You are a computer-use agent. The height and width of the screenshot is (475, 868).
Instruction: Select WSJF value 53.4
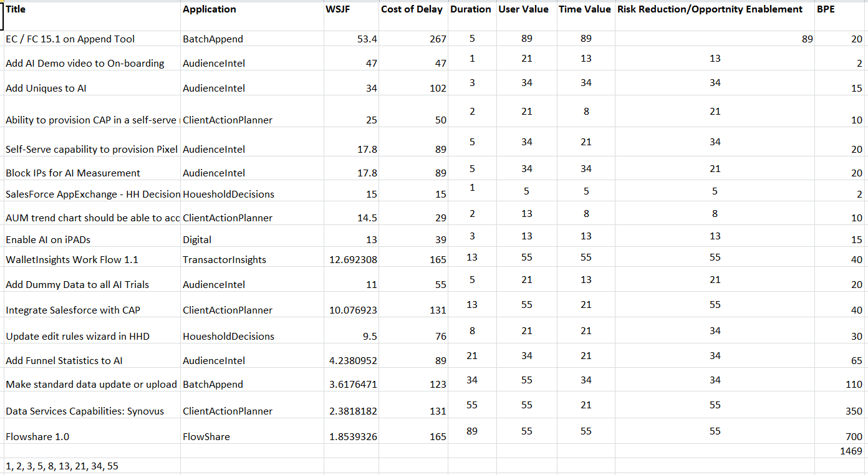352,39
